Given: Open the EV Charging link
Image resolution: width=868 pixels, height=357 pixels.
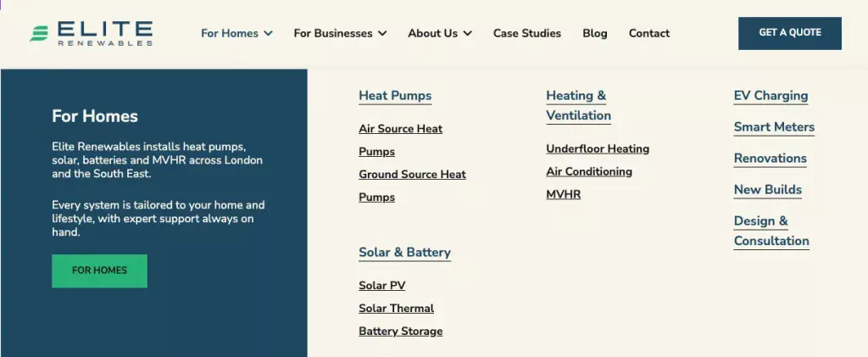Looking at the screenshot, I should (x=771, y=96).
